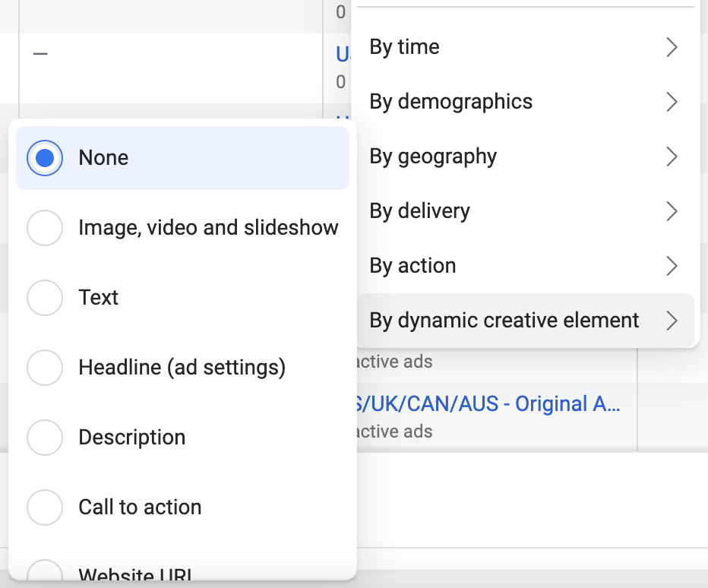Viewport: 708px width, 588px height.
Task: Expand By time chevron arrow
Action: pyautogui.click(x=672, y=47)
